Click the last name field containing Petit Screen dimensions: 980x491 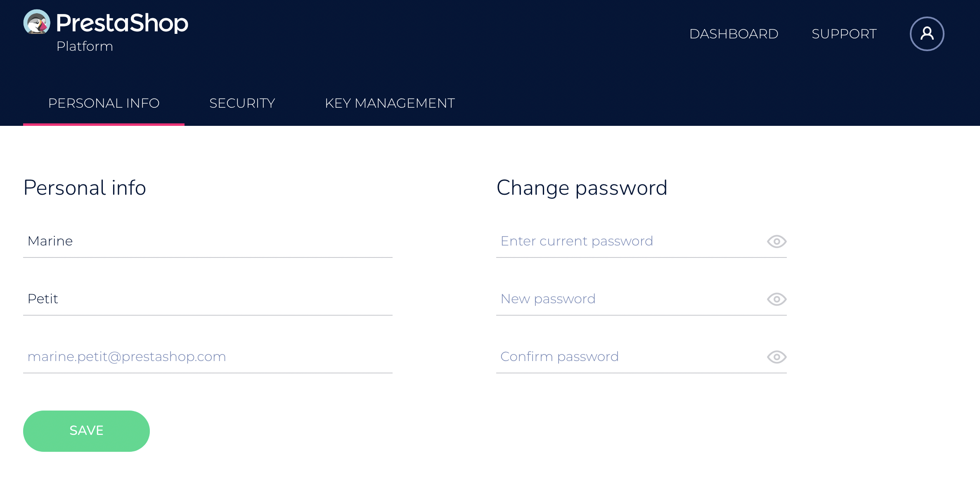pos(208,299)
